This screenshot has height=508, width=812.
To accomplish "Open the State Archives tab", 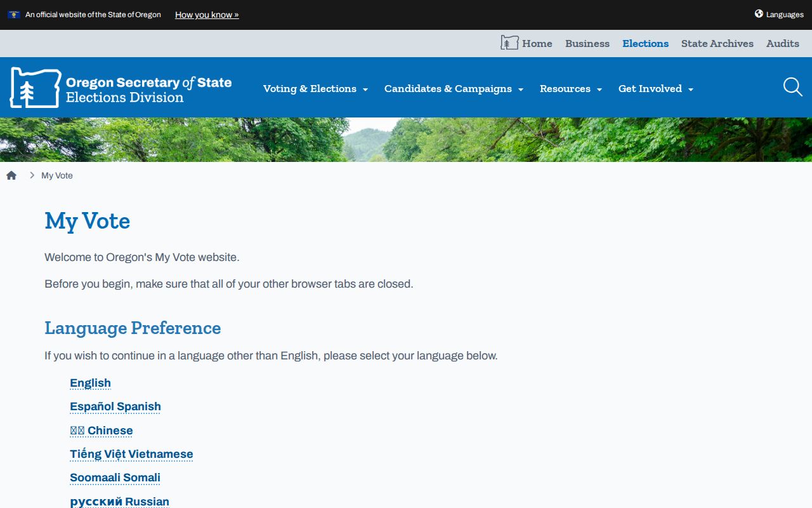I will [717, 43].
